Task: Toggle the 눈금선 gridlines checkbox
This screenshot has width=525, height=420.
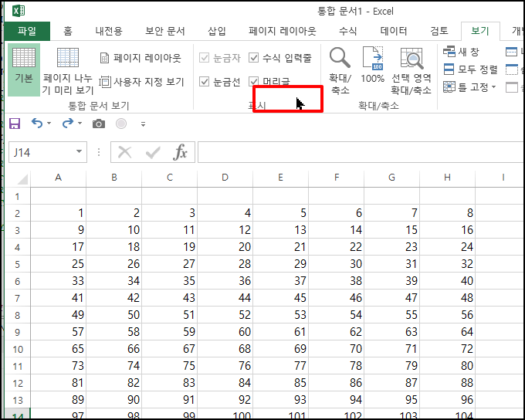Action: (x=204, y=81)
